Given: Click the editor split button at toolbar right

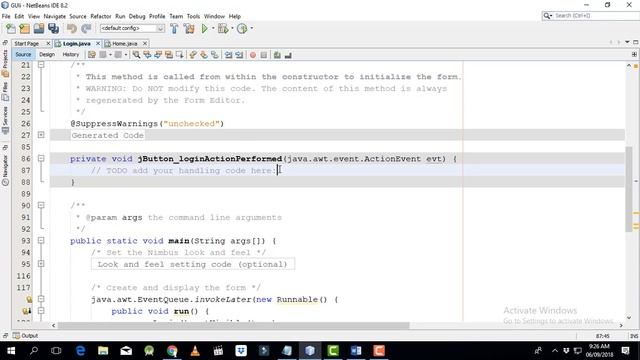Looking at the screenshot, I should [634, 54].
